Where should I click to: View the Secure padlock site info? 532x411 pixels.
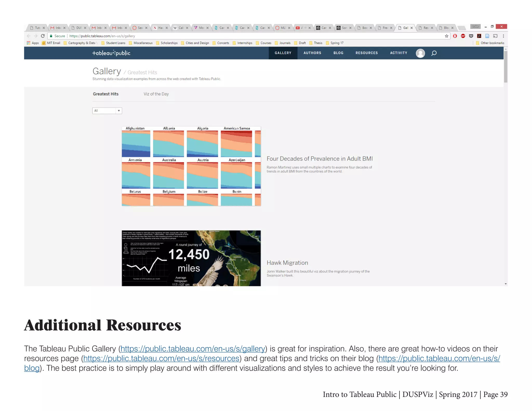pyautogui.click(x=57, y=36)
